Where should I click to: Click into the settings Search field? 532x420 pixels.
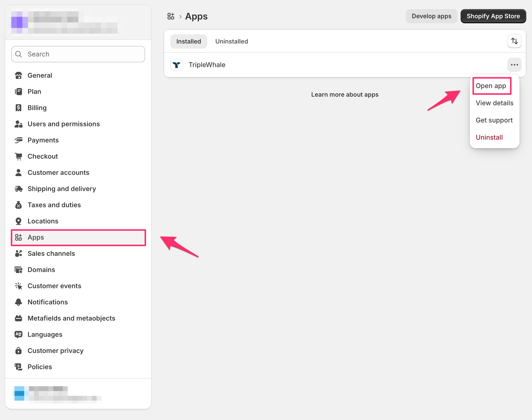[78, 54]
